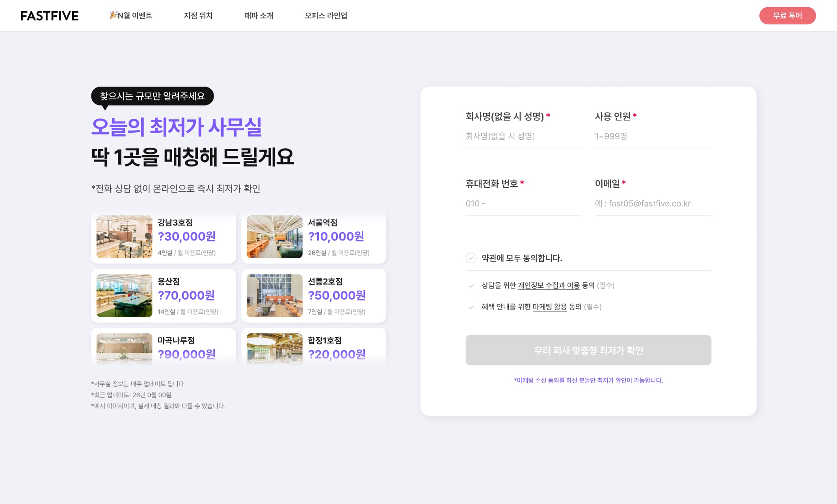Click the 사용 인원 input field
The width and height of the screenshot is (837, 504).
(653, 136)
